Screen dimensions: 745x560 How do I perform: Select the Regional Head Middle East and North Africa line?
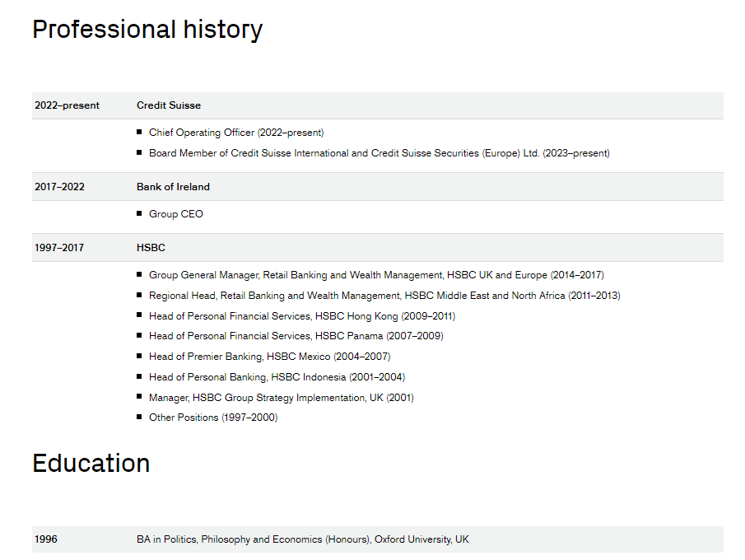[385, 296]
